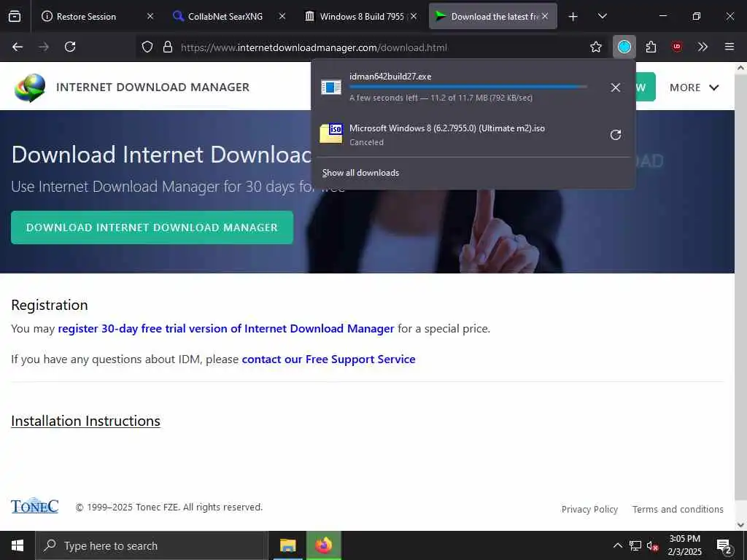Select the Windows 8 ISO download entry

pyautogui.click(x=474, y=135)
